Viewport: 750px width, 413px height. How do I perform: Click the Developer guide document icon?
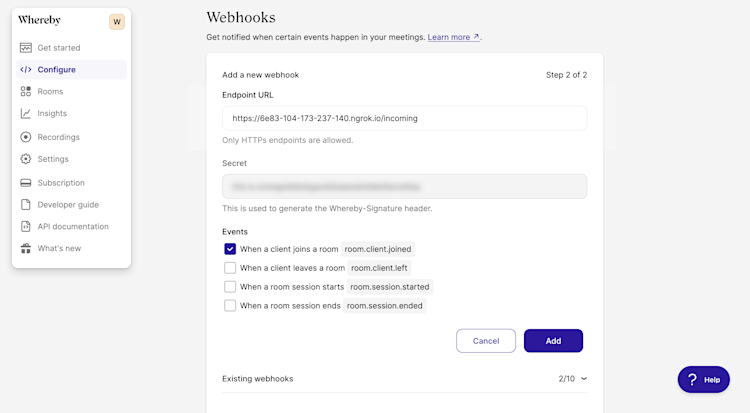coord(26,204)
